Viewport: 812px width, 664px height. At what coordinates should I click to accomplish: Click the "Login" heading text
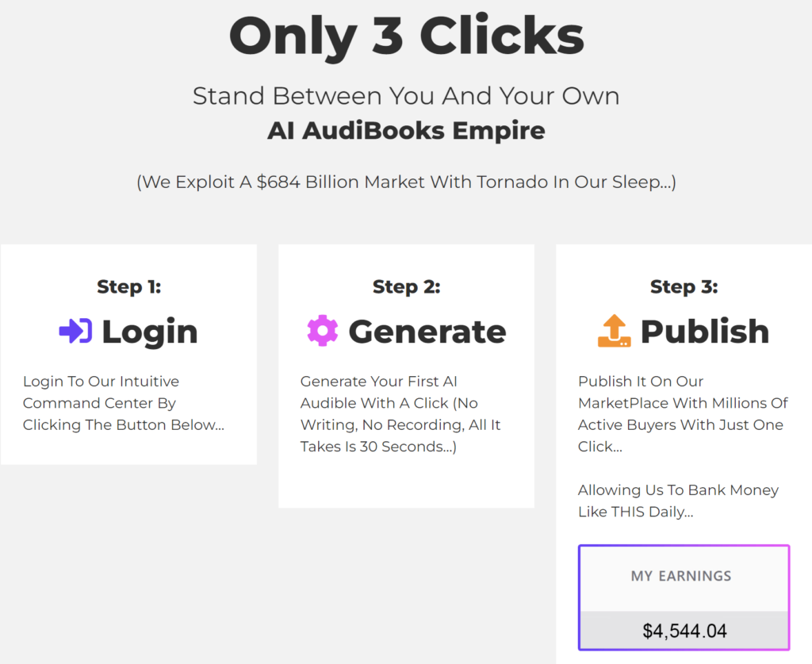150,332
